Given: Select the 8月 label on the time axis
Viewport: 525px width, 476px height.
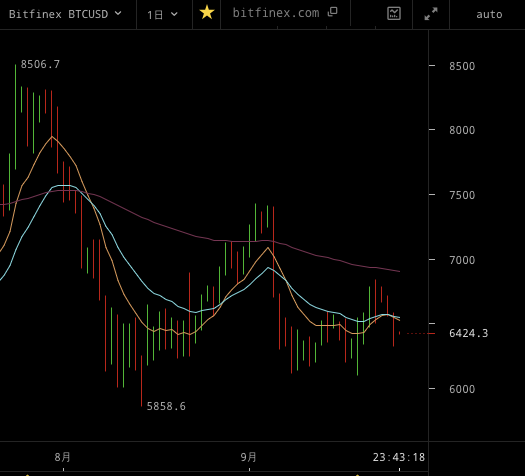Looking at the screenshot, I should (63, 457).
